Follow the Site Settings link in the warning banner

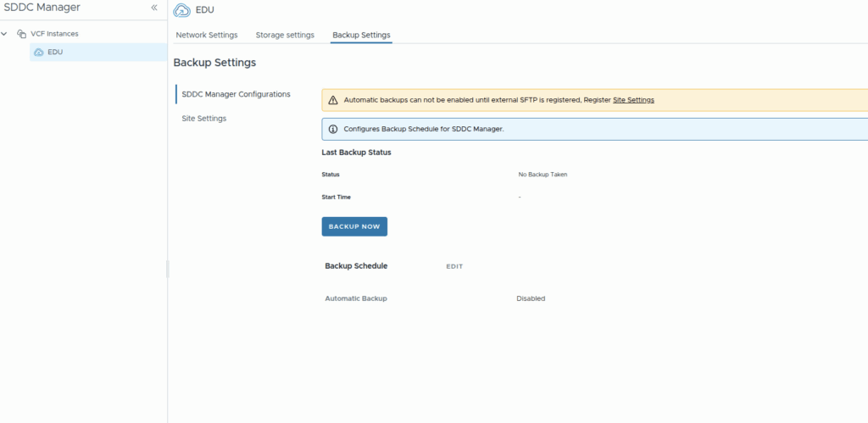[x=633, y=100]
